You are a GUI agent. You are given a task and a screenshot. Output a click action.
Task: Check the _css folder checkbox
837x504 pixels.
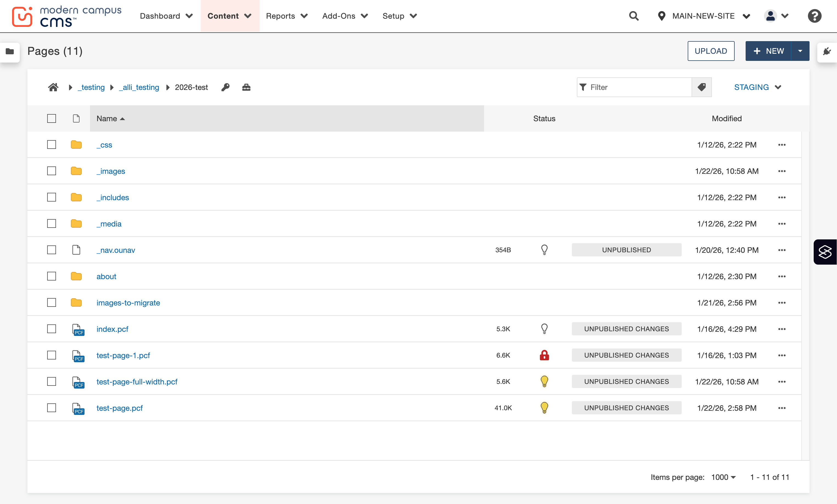coord(52,145)
